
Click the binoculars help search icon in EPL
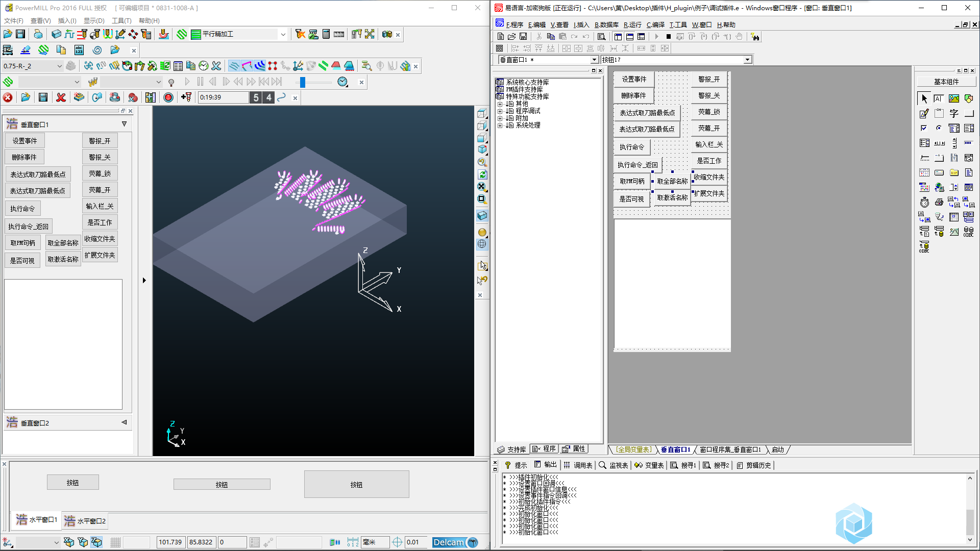[755, 37]
